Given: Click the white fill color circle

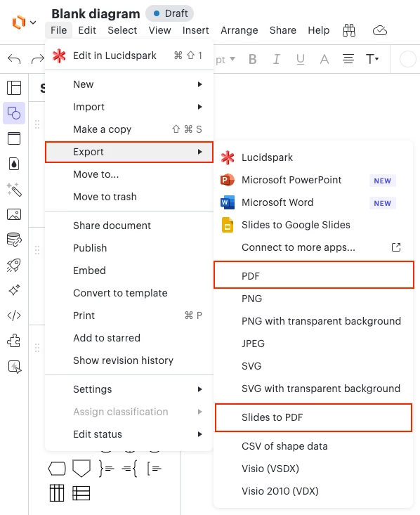Looking at the screenshot, I should click(x=407, y=60).
